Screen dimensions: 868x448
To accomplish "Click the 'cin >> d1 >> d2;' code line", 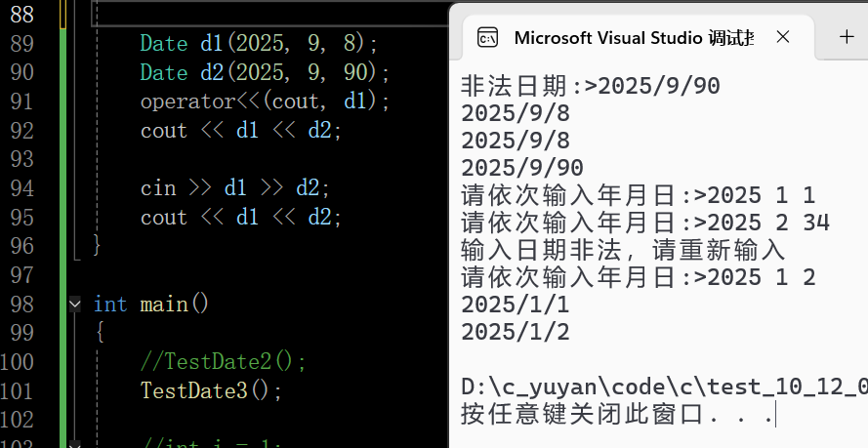I will pyautogui.click(x=235, y=188).
